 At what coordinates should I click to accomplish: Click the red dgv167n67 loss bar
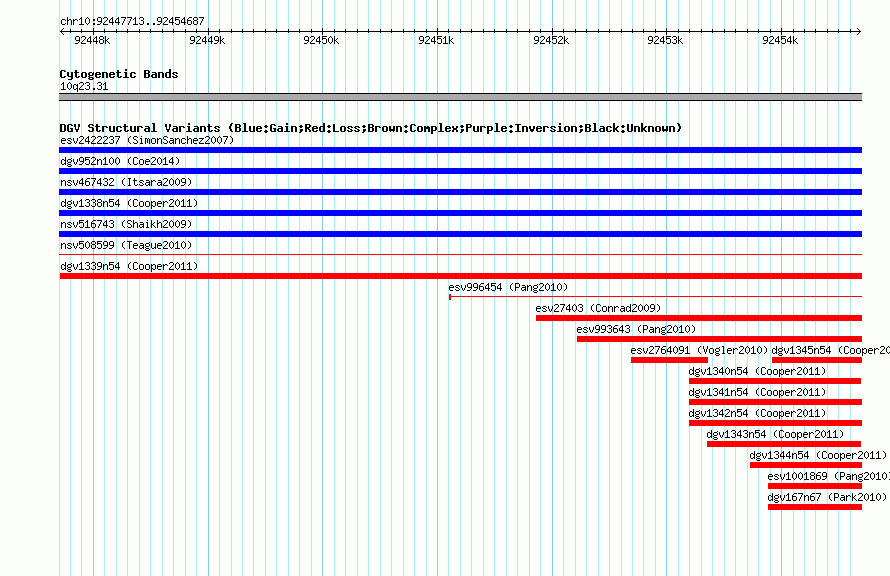click(815, 507)
